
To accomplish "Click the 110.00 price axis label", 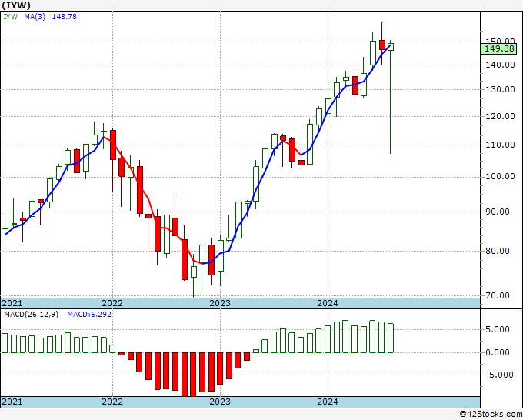I will 501,145.
